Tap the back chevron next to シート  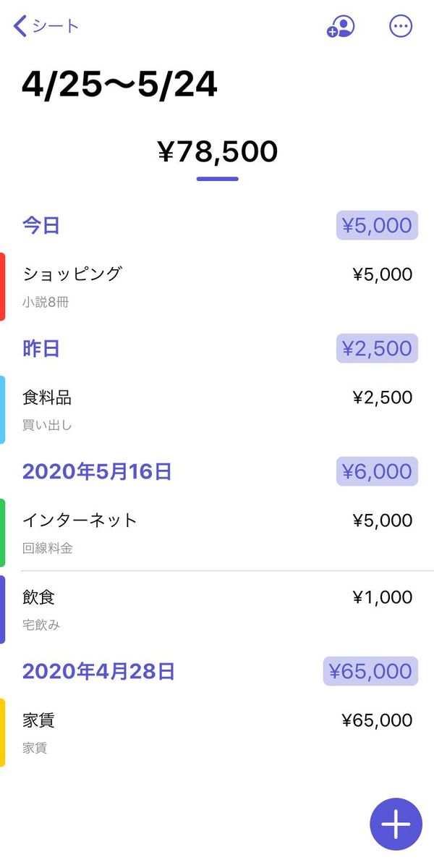tap(20, 26)
